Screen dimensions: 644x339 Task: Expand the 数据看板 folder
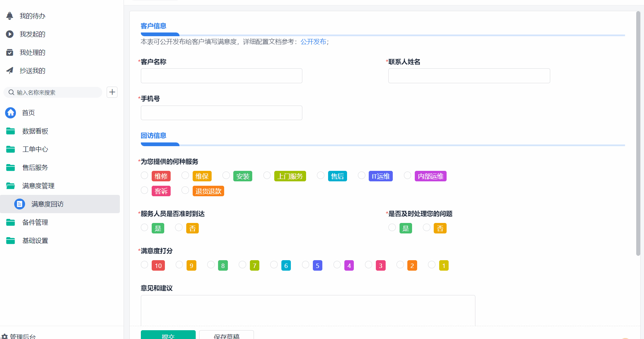click(x=35, y=131)
